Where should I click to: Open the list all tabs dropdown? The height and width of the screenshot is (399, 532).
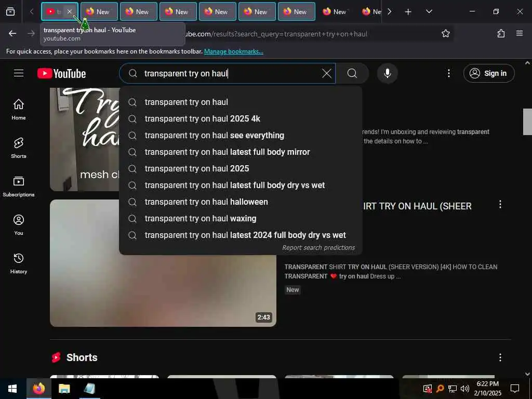429,12
